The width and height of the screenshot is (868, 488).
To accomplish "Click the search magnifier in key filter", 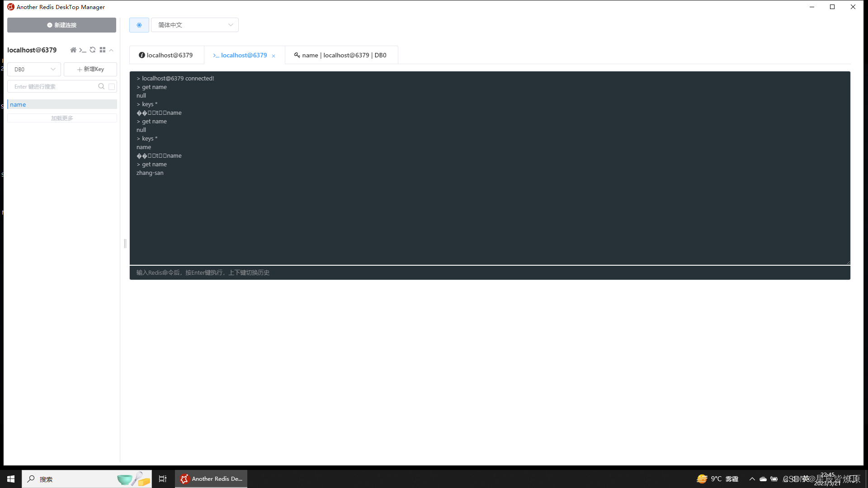I will tap(101, 86).
